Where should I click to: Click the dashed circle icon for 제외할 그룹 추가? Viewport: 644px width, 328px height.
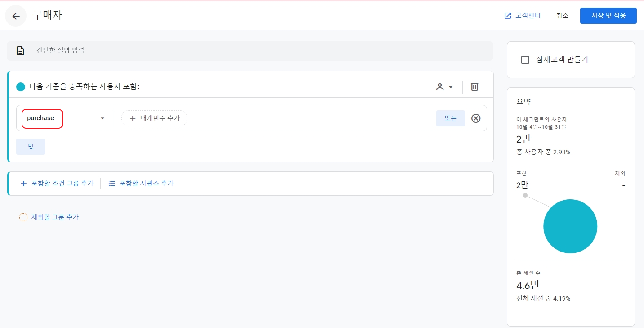click(23, 217)
